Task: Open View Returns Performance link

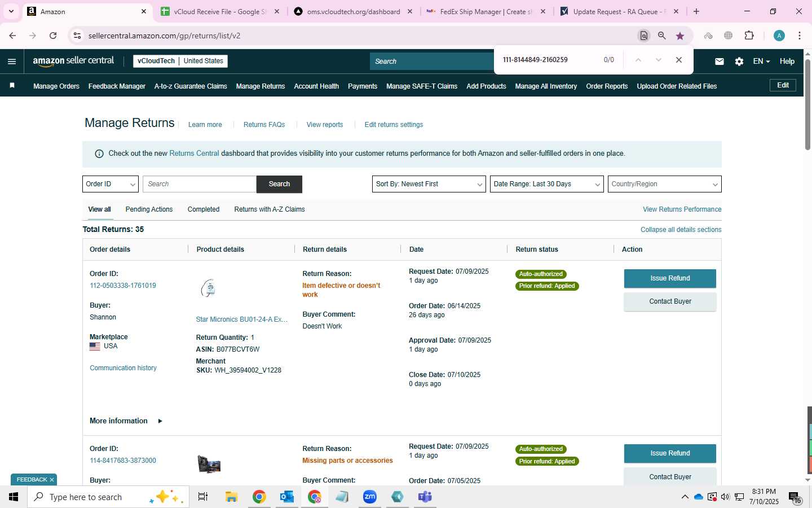Action: coord(682,209)
